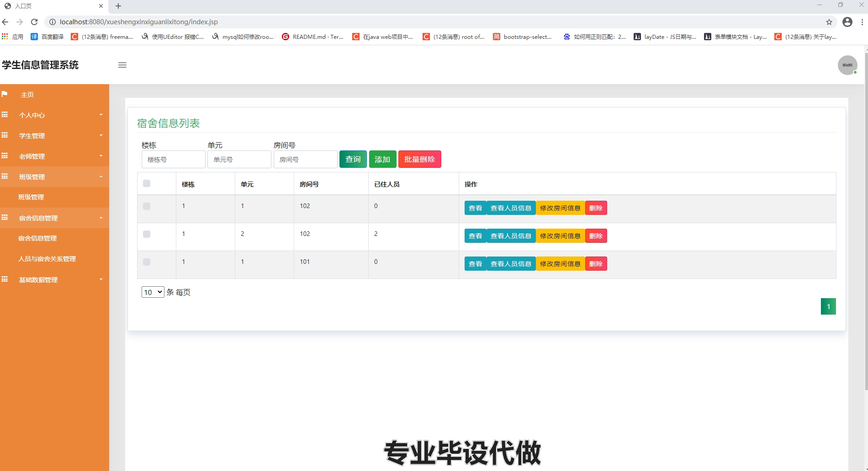Click the grid icon beside 学生管理
Viewport: 868px width, 471px height.
(5, 135)
